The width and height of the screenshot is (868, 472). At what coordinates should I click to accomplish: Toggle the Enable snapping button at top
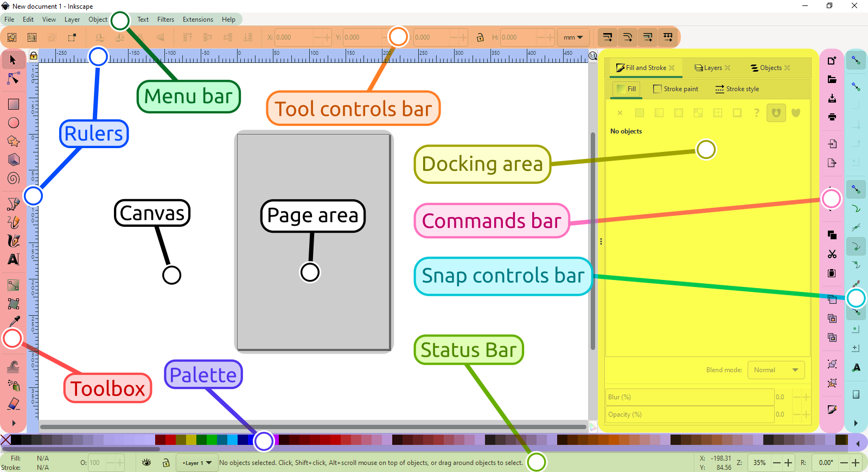click(x=856, y=60)
